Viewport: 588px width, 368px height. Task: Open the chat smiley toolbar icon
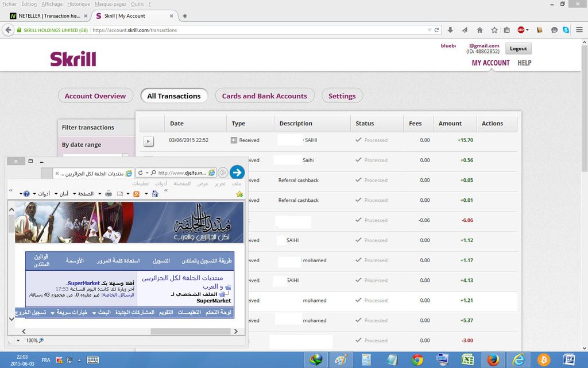tap(554, 30)
